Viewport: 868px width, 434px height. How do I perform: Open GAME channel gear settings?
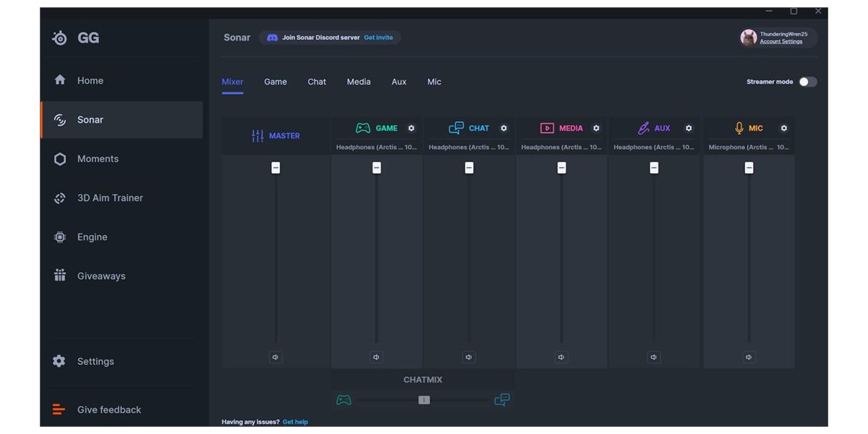(x=412, y=128)
